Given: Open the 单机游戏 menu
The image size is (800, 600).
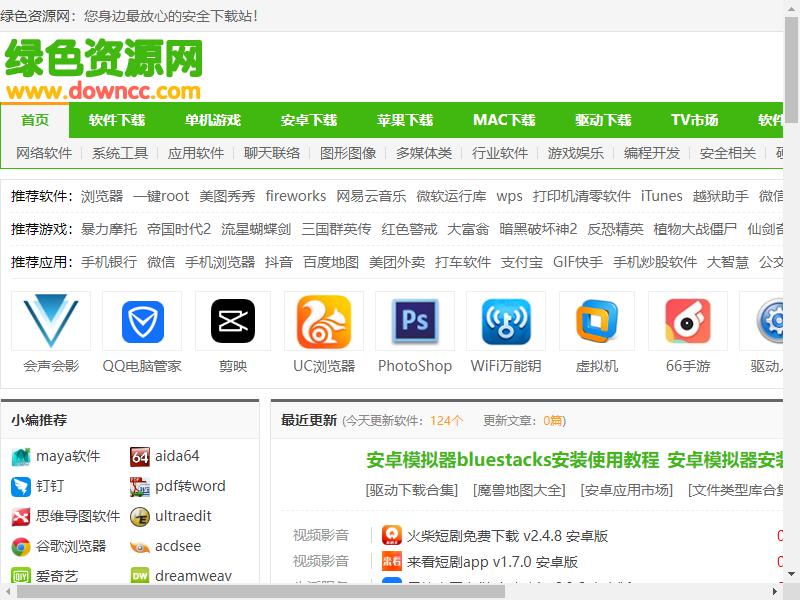Looking at the screenshot, I should (213, 120).
